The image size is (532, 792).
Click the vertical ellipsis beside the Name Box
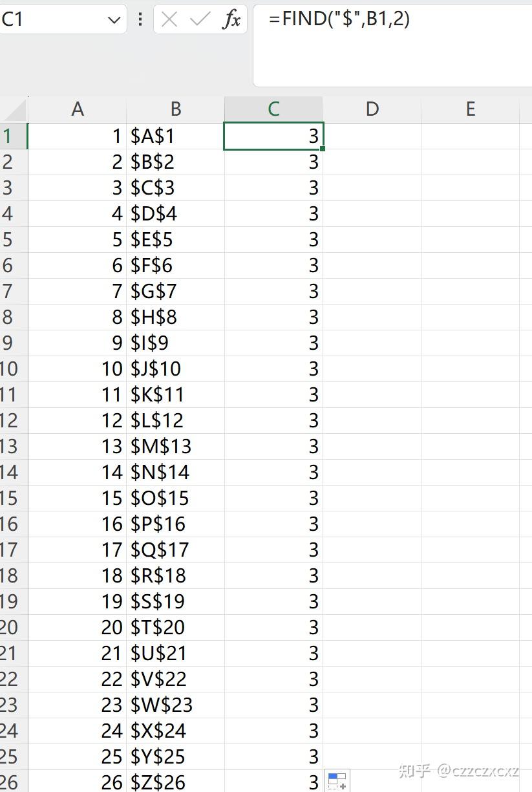(x=140, y=18)
